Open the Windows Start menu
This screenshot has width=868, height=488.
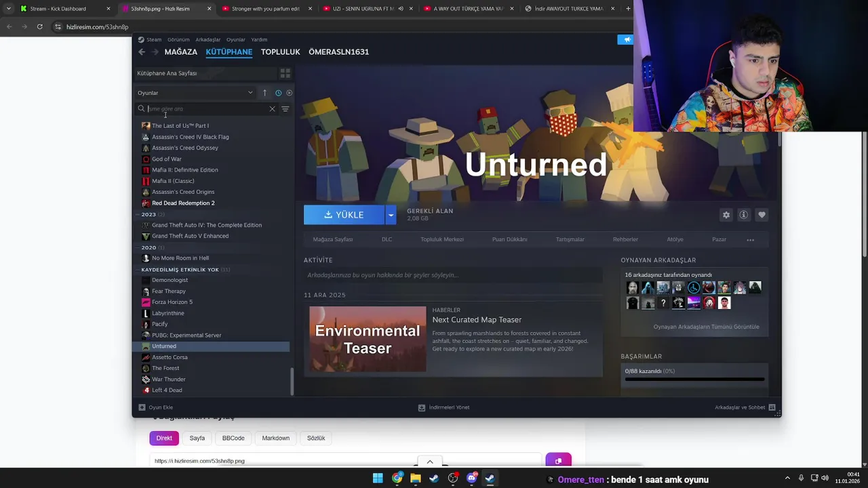pyautogui.click(x=378, y=479)
